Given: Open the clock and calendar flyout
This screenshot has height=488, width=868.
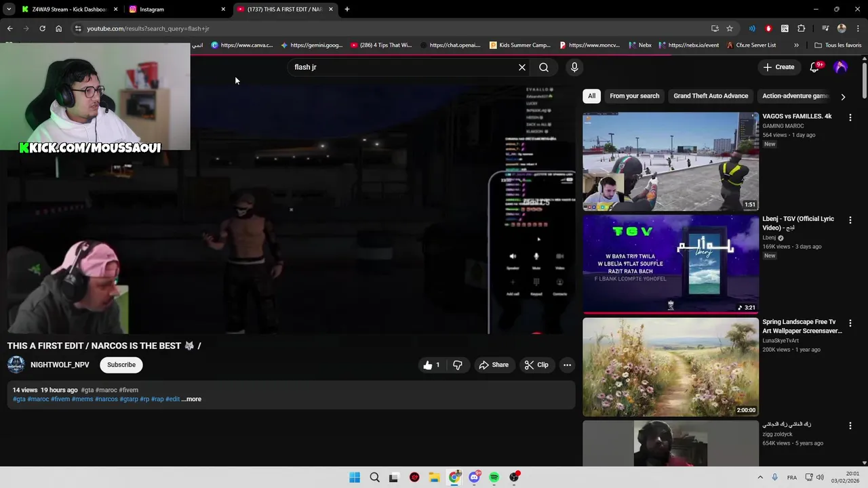Looking at the screenshot, I should (846, 478).
